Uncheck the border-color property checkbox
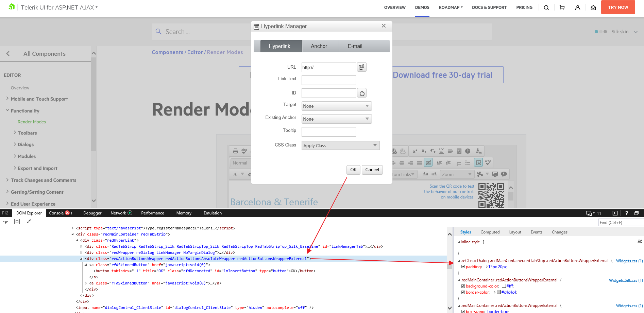This screenshot has width=644, height=313. (463, 292)
